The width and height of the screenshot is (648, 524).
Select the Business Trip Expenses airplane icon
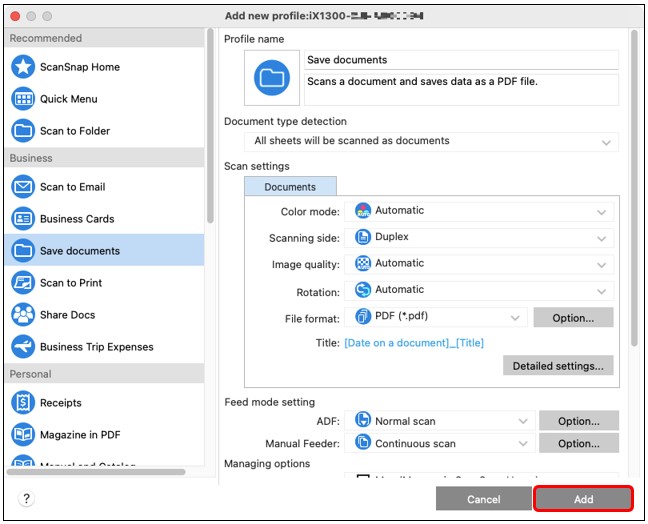coord(23,346)
